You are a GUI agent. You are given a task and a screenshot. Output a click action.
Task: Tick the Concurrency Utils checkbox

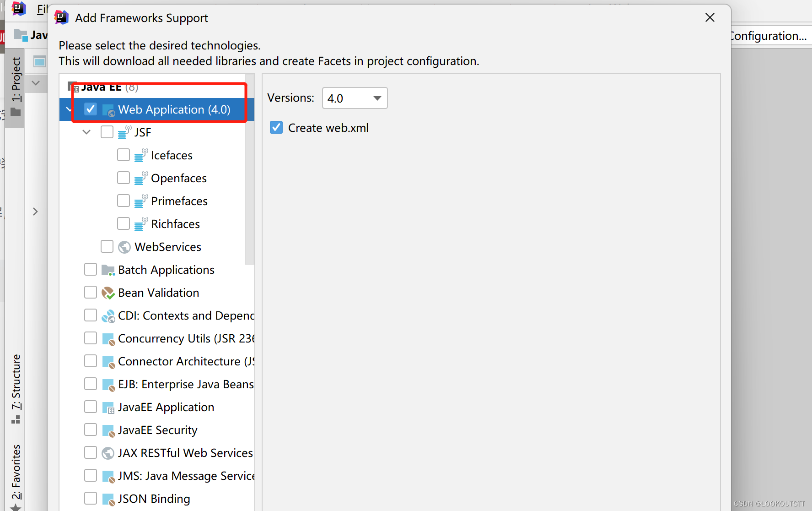(91, 338)
